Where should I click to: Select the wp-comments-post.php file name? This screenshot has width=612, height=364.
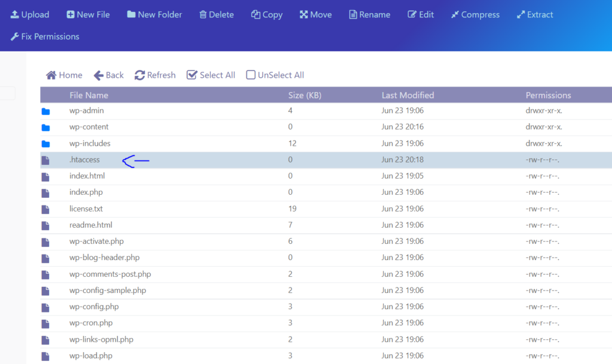tap(110, 274)
